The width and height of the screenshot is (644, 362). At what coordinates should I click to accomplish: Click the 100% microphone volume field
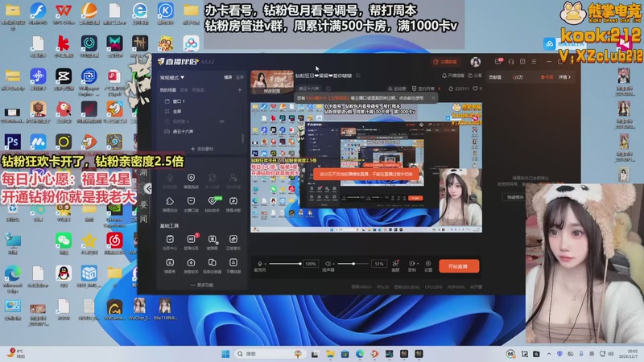(311, 264)
